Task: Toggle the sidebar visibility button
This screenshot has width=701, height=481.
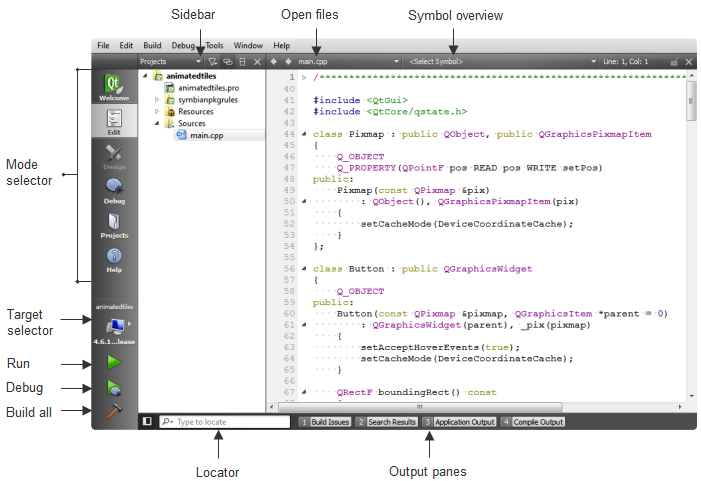Action: point(147,422)
